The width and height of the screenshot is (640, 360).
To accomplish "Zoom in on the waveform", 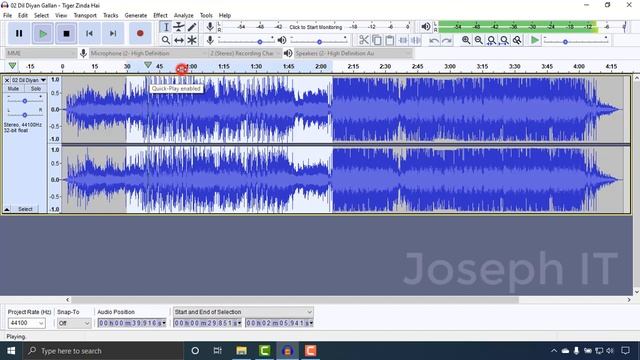I will [466, 40].
